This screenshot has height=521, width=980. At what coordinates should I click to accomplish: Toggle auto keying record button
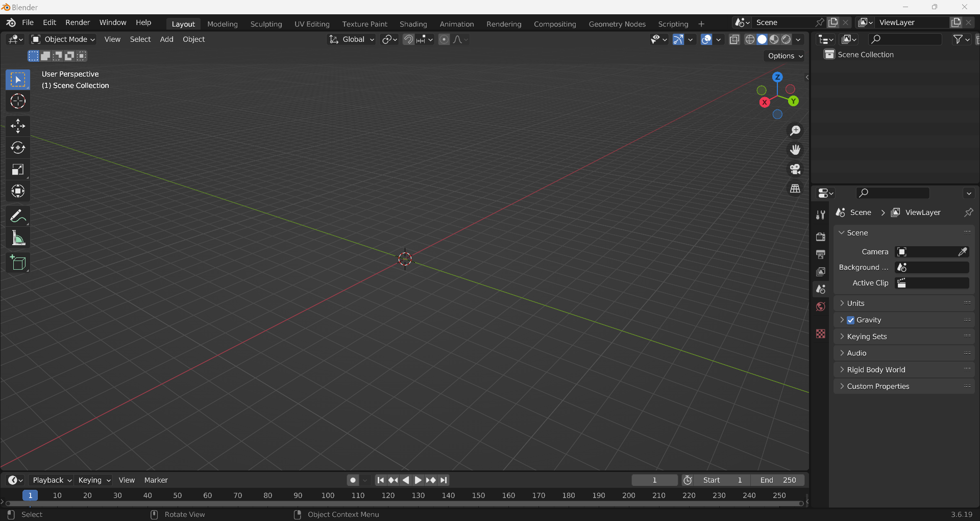[x=353, y=480]
